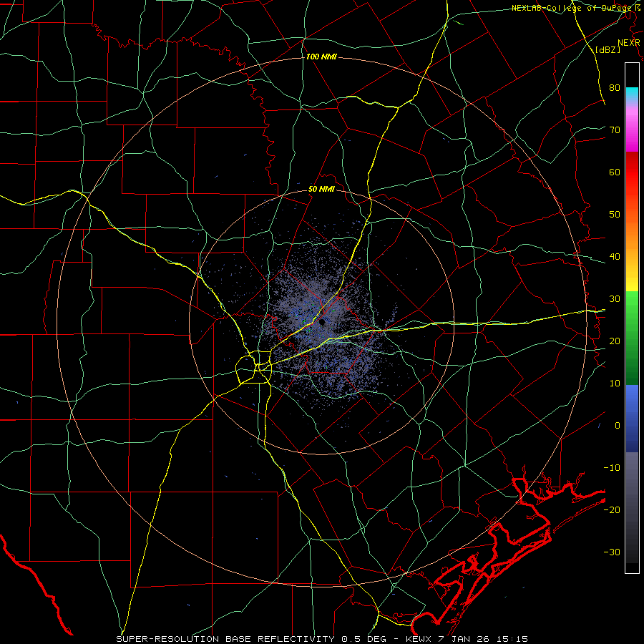The image size is (644, 644).
Task: Click the 'KEWX' station ID in the caption
Action: coord(419,639)
